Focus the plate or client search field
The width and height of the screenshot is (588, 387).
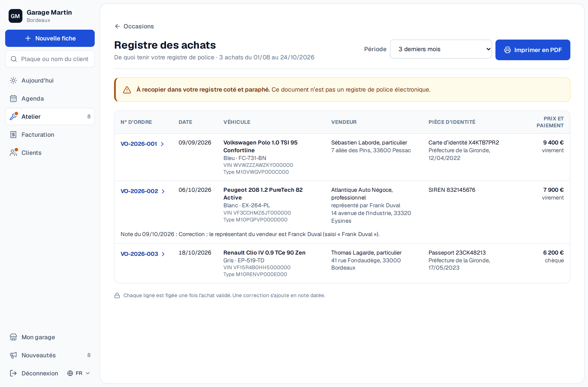tap(50, 59)
